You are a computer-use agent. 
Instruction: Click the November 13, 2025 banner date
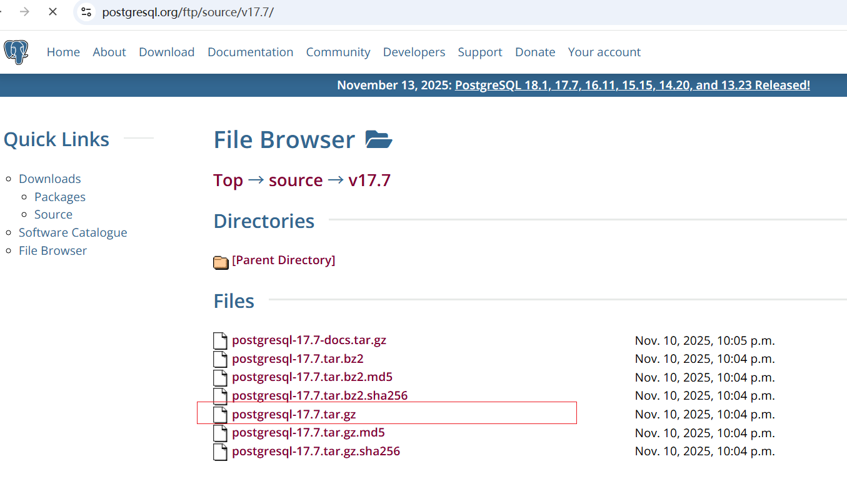[x=394, y=85]
